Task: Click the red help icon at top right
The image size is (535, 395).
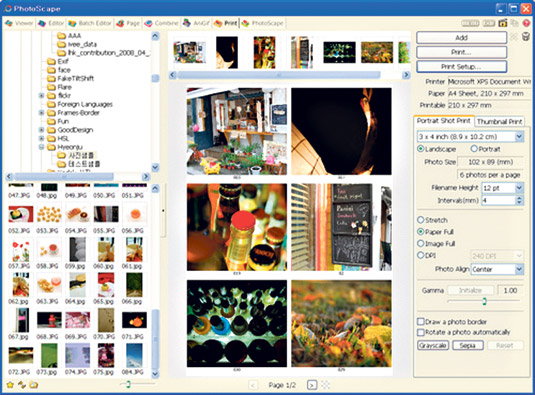Action: [526, 23]
